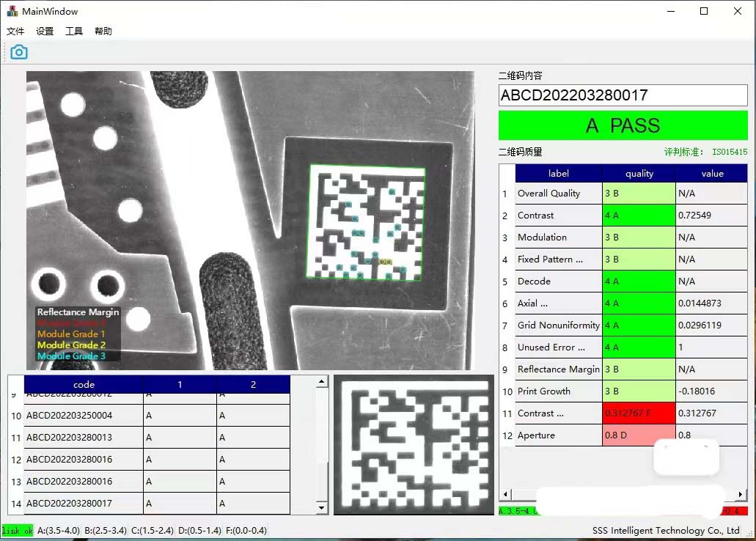Select the Grid Nonuniformity label cell
This screenshot has width=756, height=541.
pyautogui.click(x=559, y=325)
